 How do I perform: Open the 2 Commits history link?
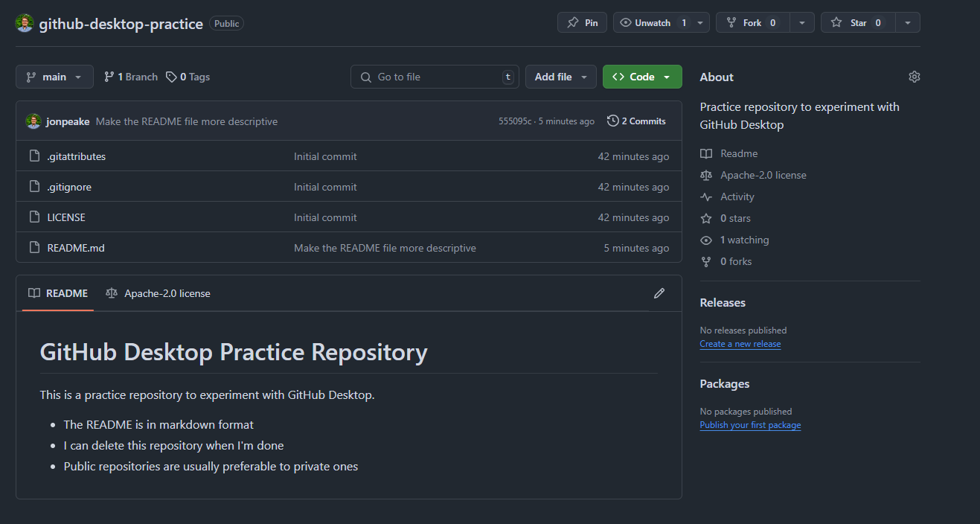[x=636, y=121]
